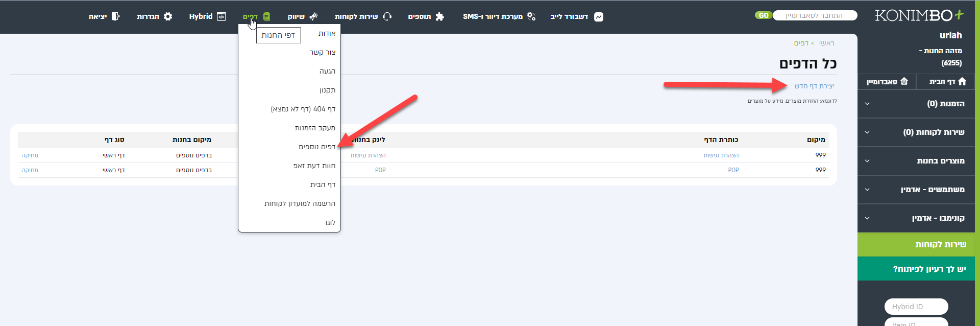Open the POP store link
The height and width of the screenshot is (326, 980).
pyautogui.click(x=380, y=170)
